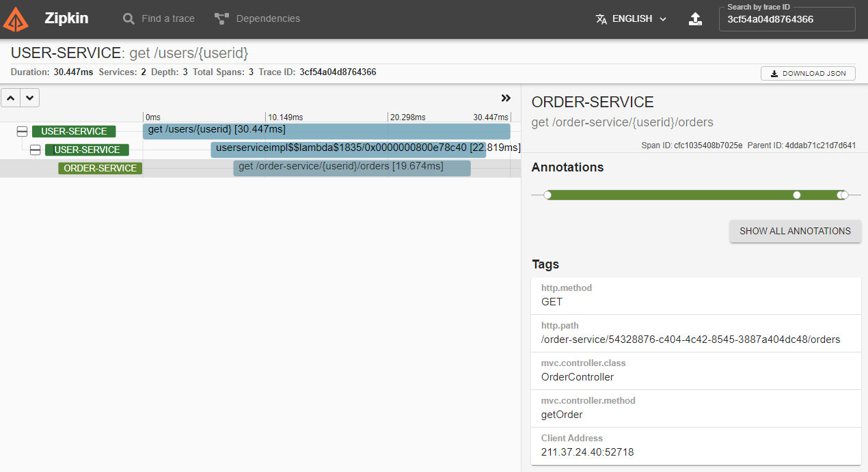
Task: Click the Annotations section heading
Action: [x=568, y=167]
